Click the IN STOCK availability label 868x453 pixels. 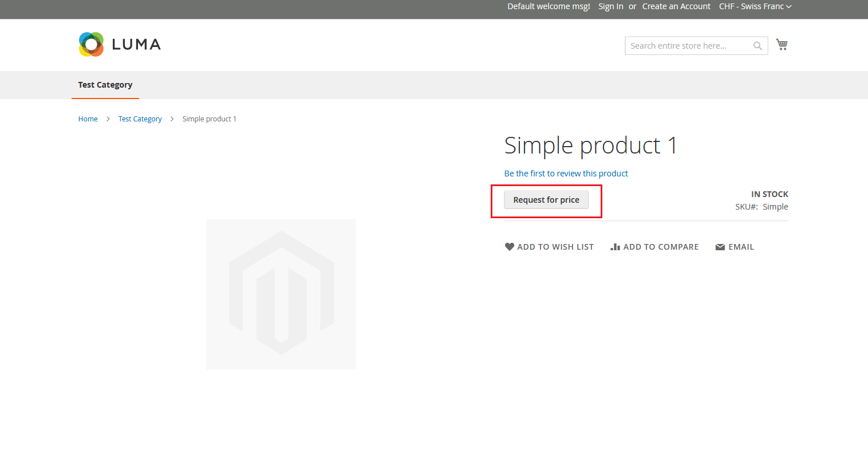point(769,194)
